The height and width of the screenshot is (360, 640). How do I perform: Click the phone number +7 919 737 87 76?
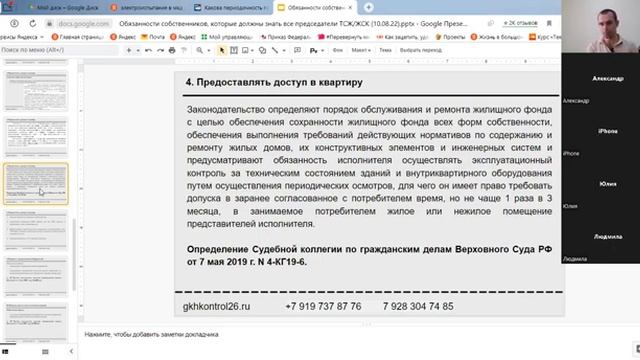tap(323, 307)
